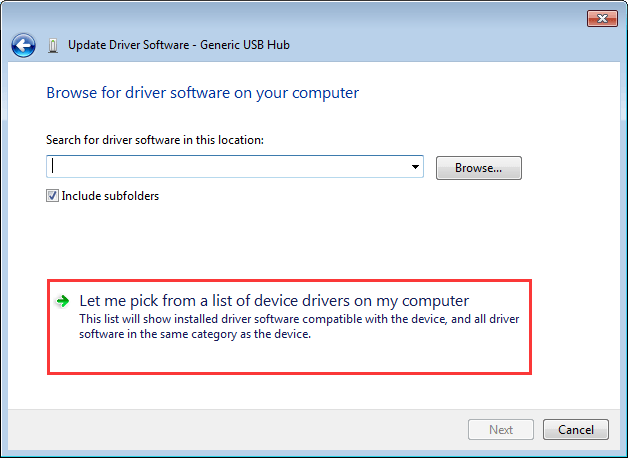Click the green arrow next to Let me pick

62,300
